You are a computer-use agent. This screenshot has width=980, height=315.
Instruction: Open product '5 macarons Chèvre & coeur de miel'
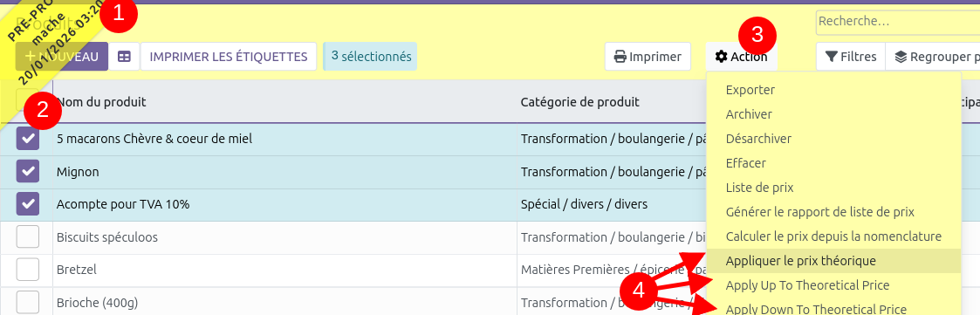tap(154, 139)
